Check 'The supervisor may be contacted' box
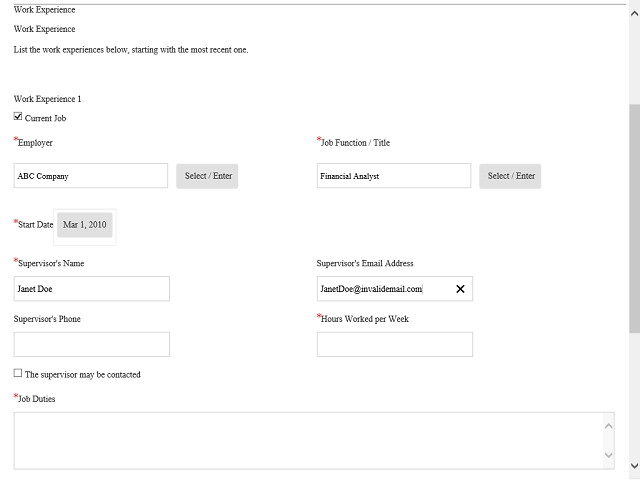The image size is (640, 480). pos(18,373)
